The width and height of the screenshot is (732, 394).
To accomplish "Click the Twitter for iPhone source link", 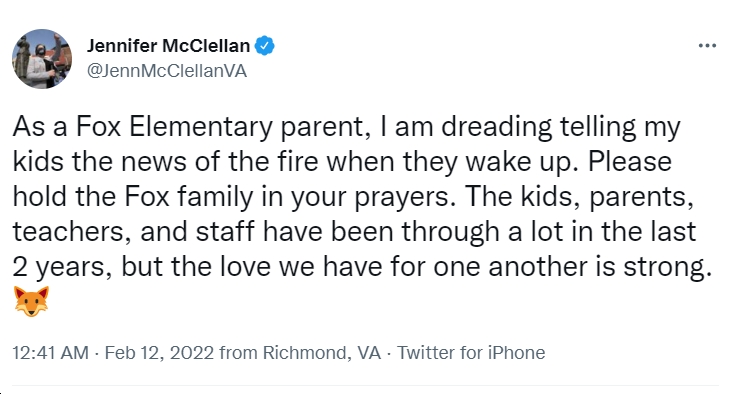I will tap(471, 353).
